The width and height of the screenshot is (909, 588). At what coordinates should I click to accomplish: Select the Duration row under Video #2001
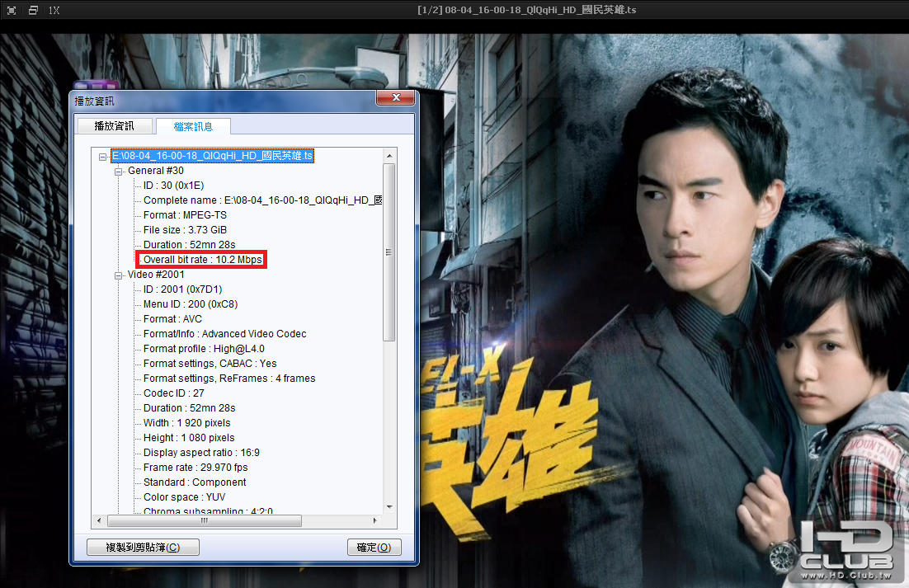(x=189, y=408)
